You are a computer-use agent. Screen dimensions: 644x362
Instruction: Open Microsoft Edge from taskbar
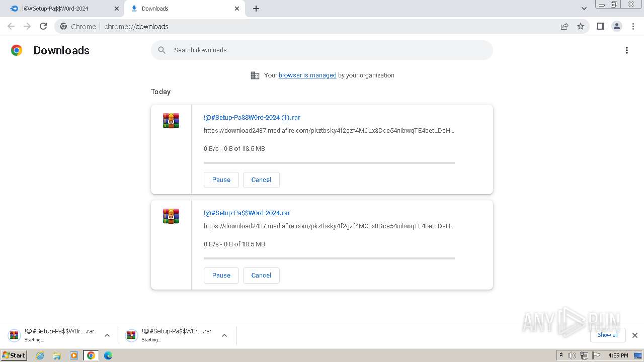click(108, 355)
